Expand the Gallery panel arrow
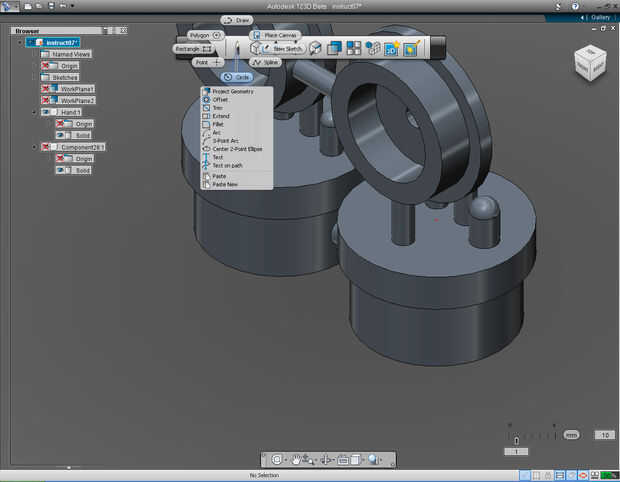The width and height of the screenshot is (620, 482). [x=582, y=17]
